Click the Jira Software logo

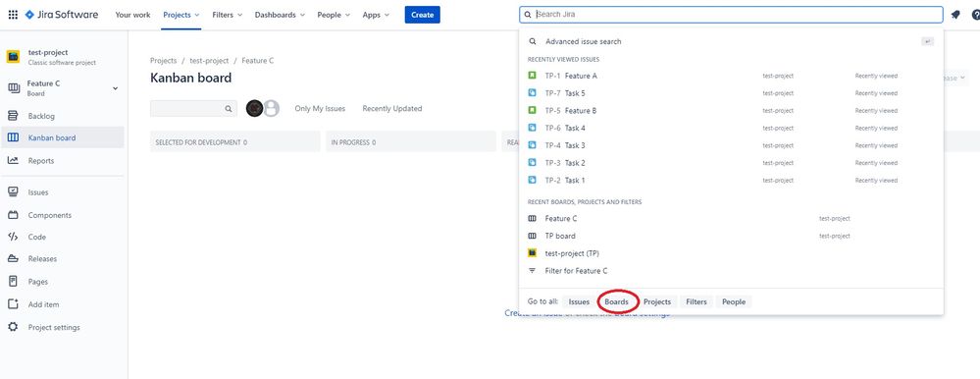[x=61, y=15]
